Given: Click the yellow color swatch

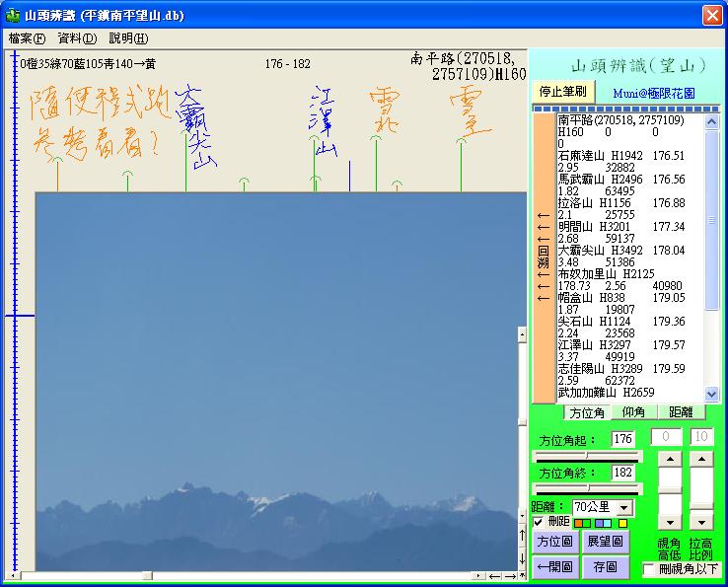Looking at the screenshot, I should tap(621, 522).
